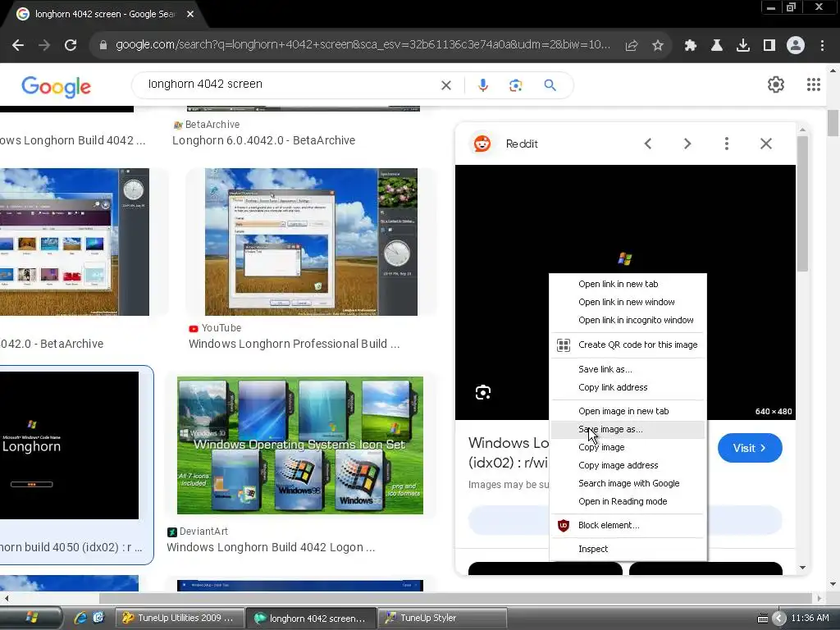The height and width of the screenshot is (630, 840).
Task: Select Save link as...
Action: tap(628, 369)
